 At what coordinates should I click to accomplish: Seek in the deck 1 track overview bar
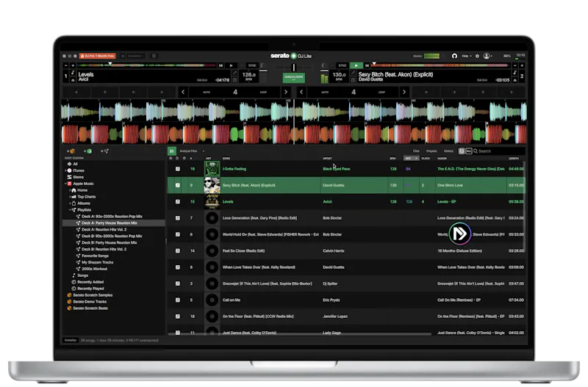click(x=146, y=65)
